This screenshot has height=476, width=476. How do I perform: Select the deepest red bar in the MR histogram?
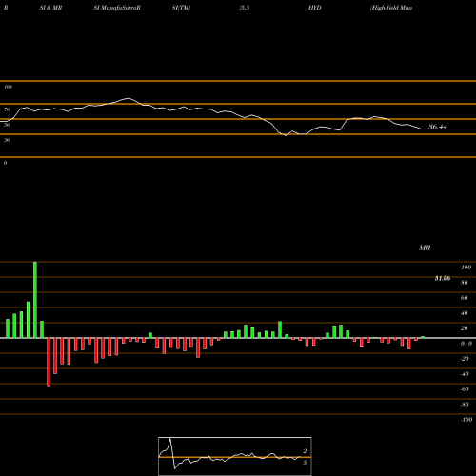click(49, 362)
